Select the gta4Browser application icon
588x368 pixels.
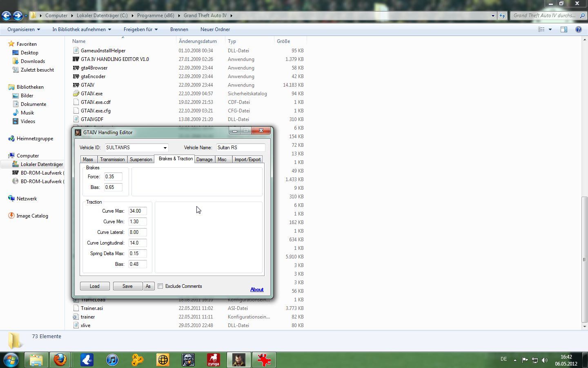click(x=76, y=68)
